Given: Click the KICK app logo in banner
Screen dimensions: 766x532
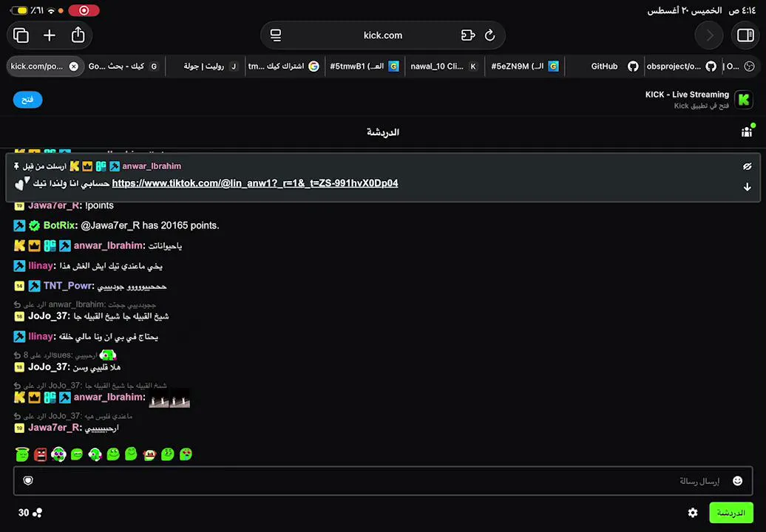Looking at the screenshot, I should 744,100.
